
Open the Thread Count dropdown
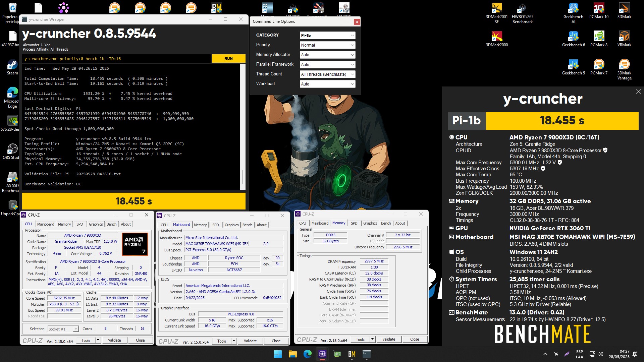327,74
